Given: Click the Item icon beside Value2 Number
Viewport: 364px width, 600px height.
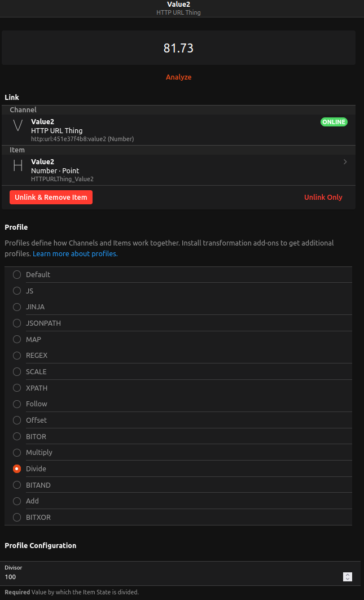Looking at the screenshot, I should (17, 165).
